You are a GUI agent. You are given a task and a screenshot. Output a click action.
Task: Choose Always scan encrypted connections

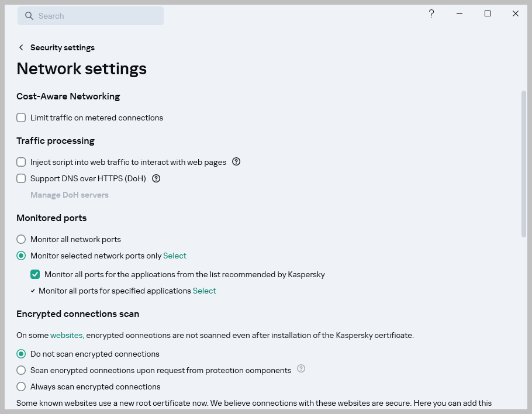(21, 387)
